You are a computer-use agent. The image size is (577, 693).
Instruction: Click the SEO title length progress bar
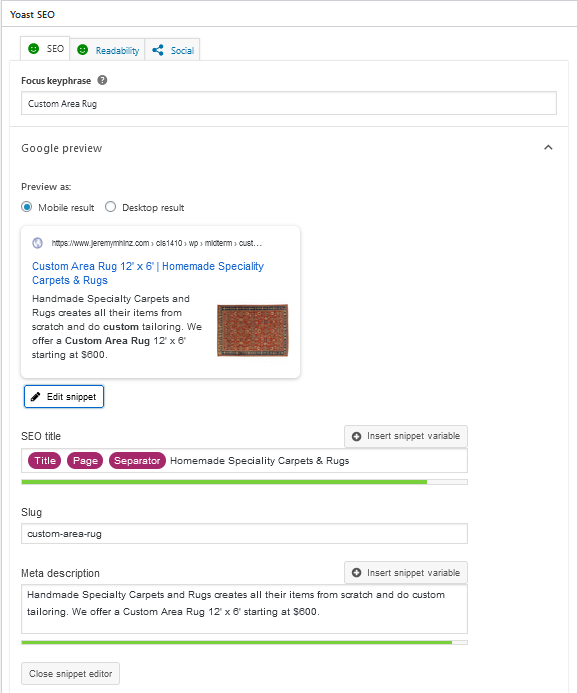[x=244, y=482]
